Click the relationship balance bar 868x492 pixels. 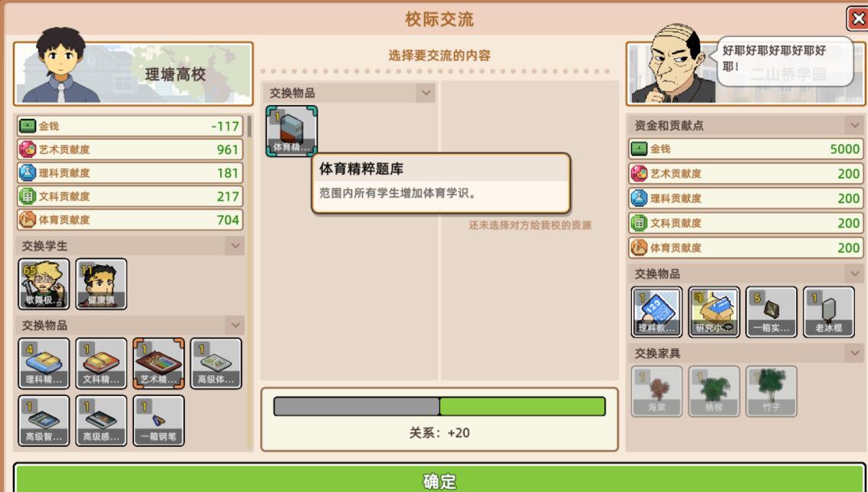point(439,406)
